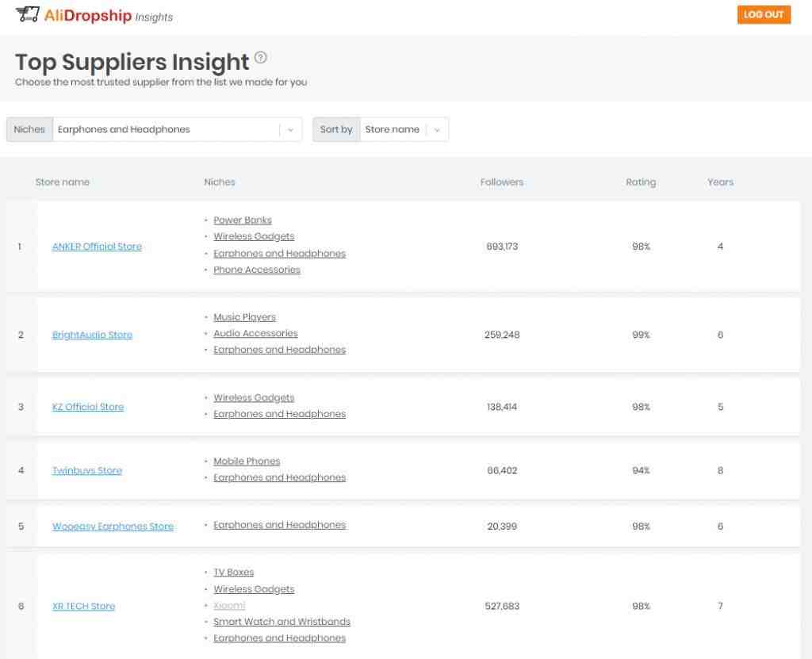
Task: Click the years value 4 for ANKER
Action: point(720,247)
